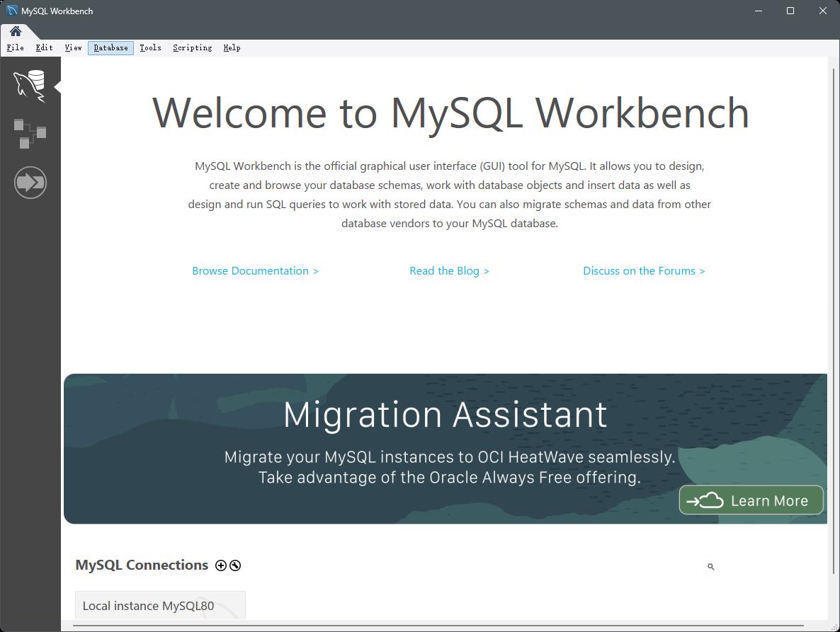
Task: Close the MySQL Workbench window
Action: tap(823, 11)
